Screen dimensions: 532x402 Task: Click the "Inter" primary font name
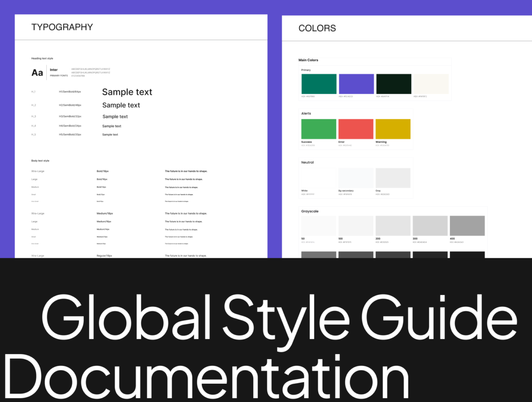[x=54, y=70]
